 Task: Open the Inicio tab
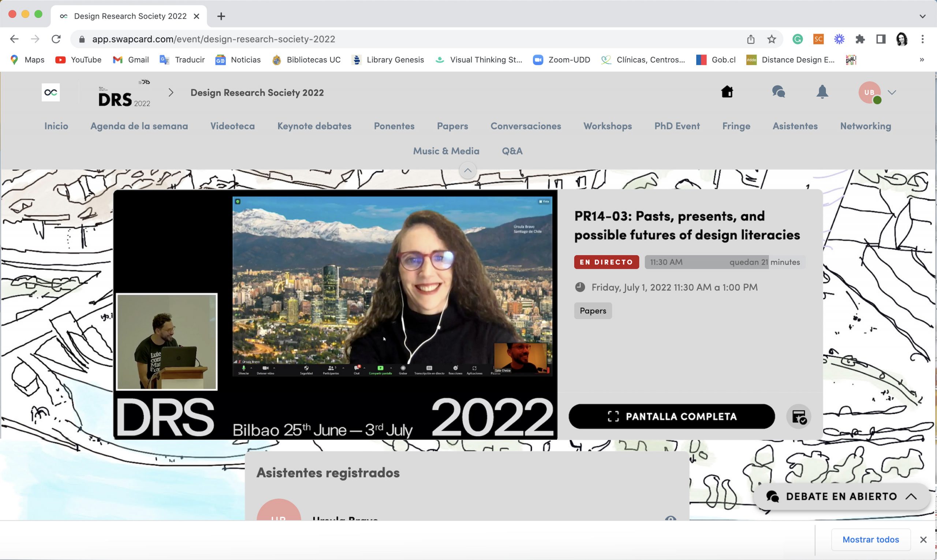56,126
